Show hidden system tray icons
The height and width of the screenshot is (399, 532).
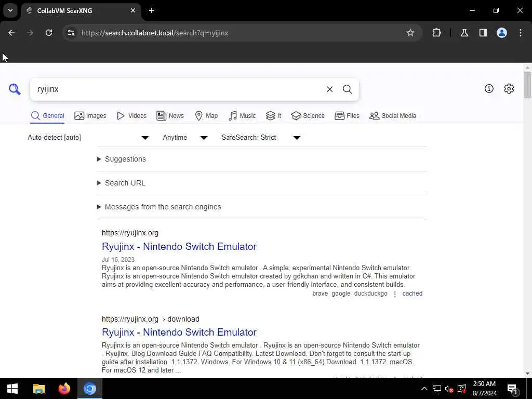424,389
